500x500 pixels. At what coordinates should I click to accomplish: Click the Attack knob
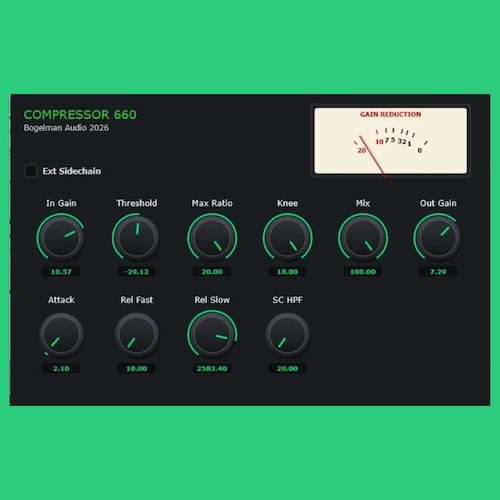[61, 335]
